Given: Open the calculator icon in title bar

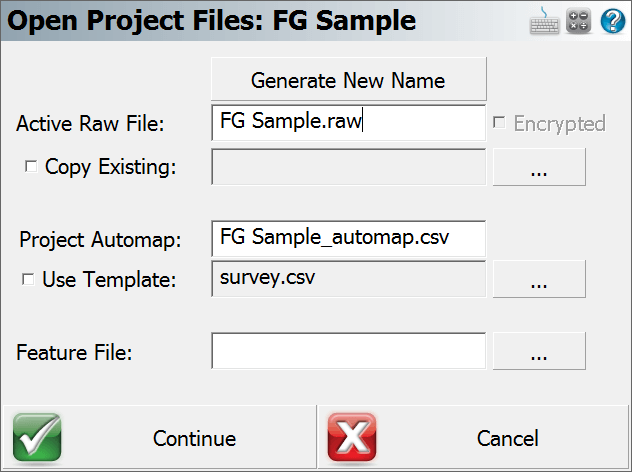Looking at the screenshot, I should point(578,21).
